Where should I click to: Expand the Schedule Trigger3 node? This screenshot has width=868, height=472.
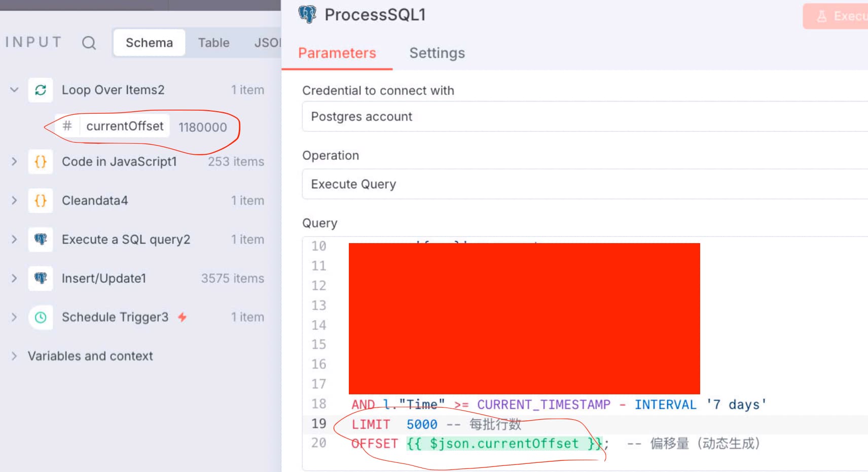(14, 317)
